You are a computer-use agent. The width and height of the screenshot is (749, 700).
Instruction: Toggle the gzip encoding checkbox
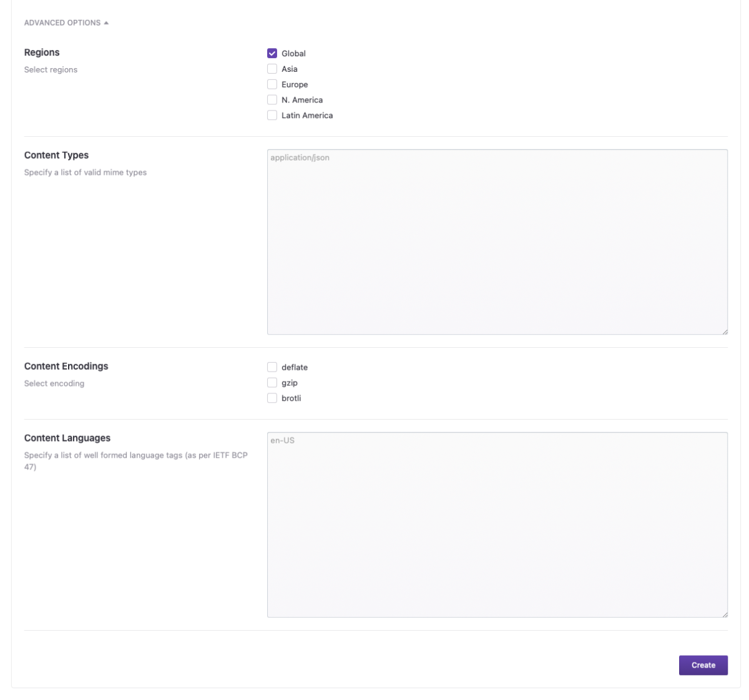(x=272, y=383)
